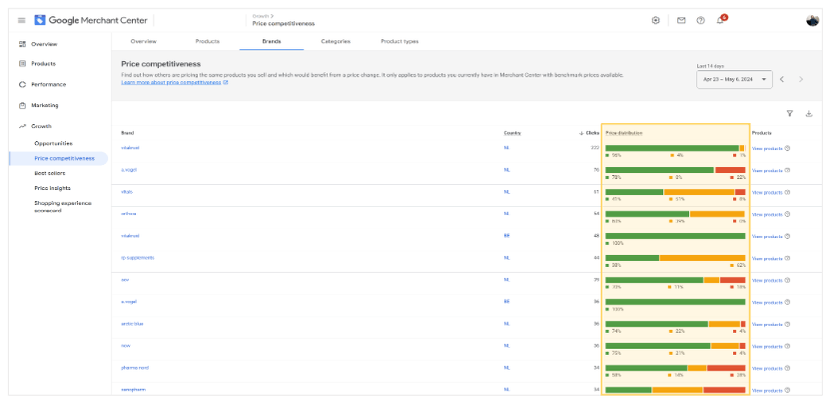Go to previous date period arrow
Screen dimensions: 828x406
tap(782, 79)
